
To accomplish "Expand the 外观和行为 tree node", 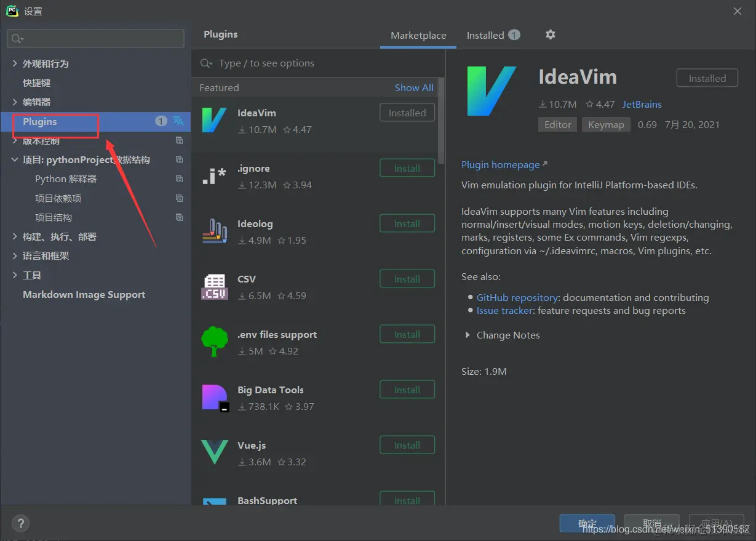I will [15, 63].
